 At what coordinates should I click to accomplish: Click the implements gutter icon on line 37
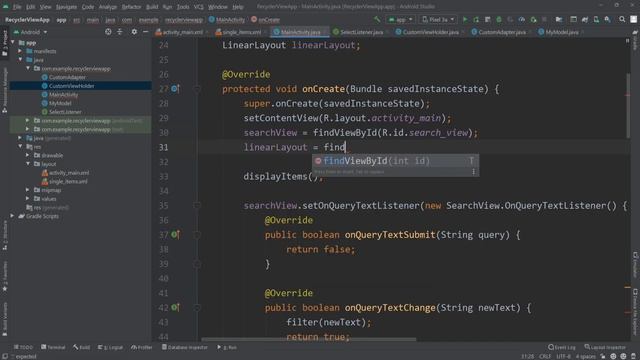175,234
